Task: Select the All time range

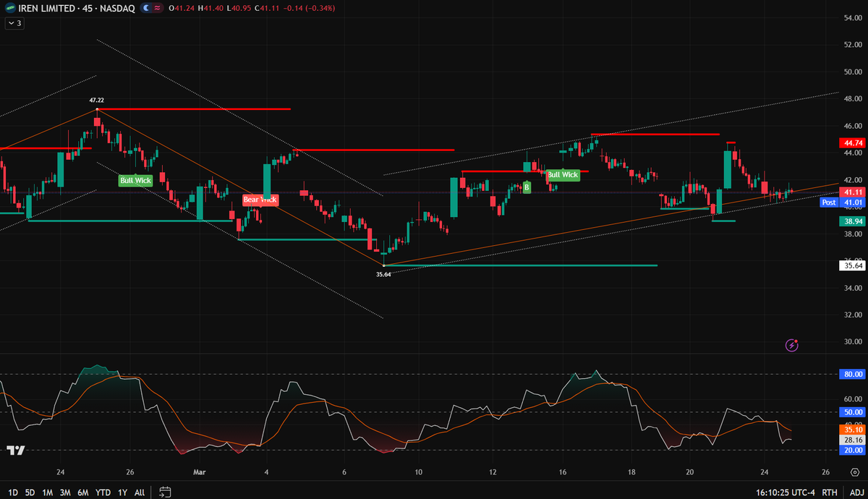Action: (x=140, y=492)
